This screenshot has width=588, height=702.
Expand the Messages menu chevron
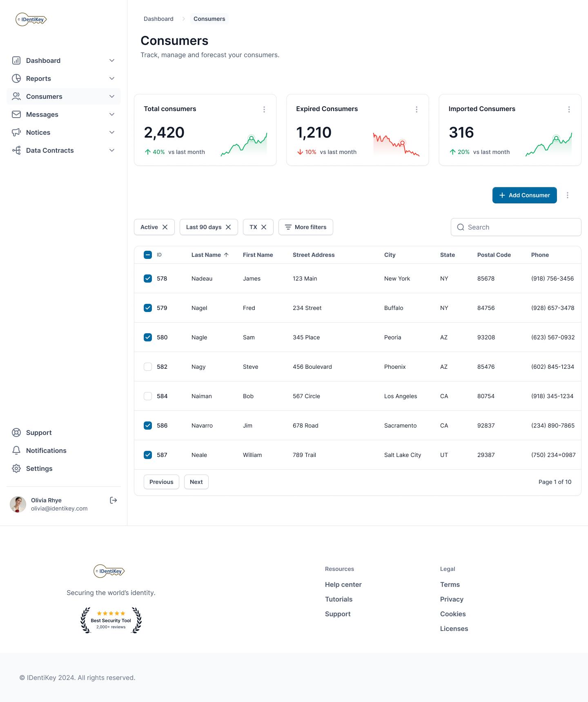(x=112, y=114)
